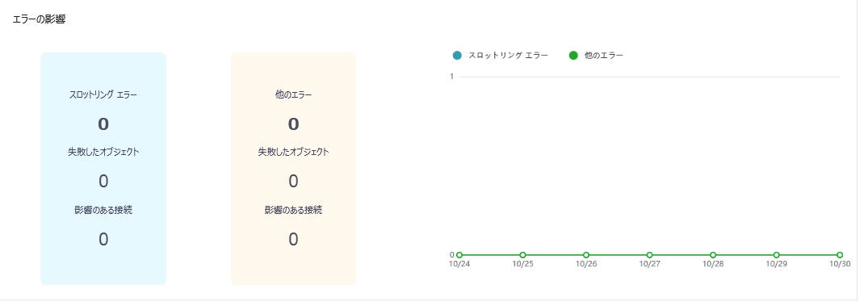Select the 10/27 data point on chart
This screenshot has height=306, width=868.
[649, 255]
